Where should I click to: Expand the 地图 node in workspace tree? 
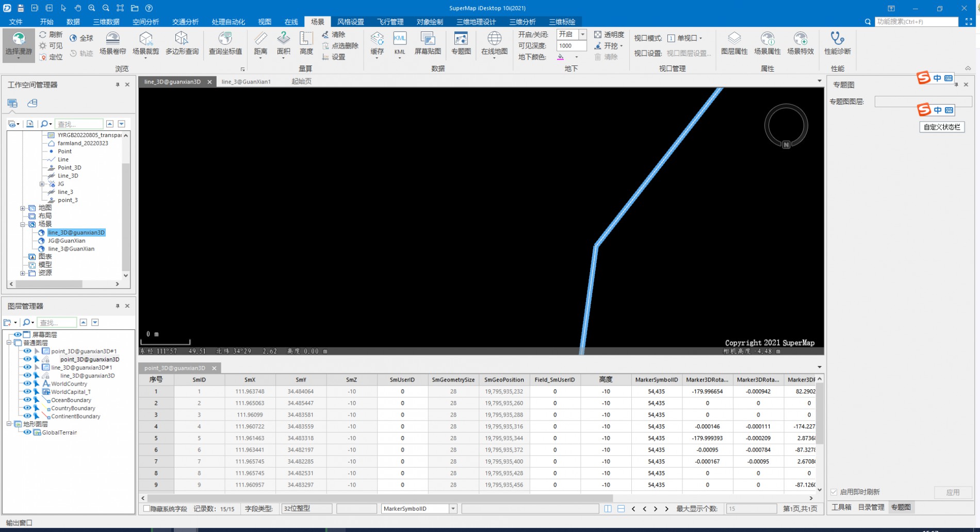[x=23, y=208]
